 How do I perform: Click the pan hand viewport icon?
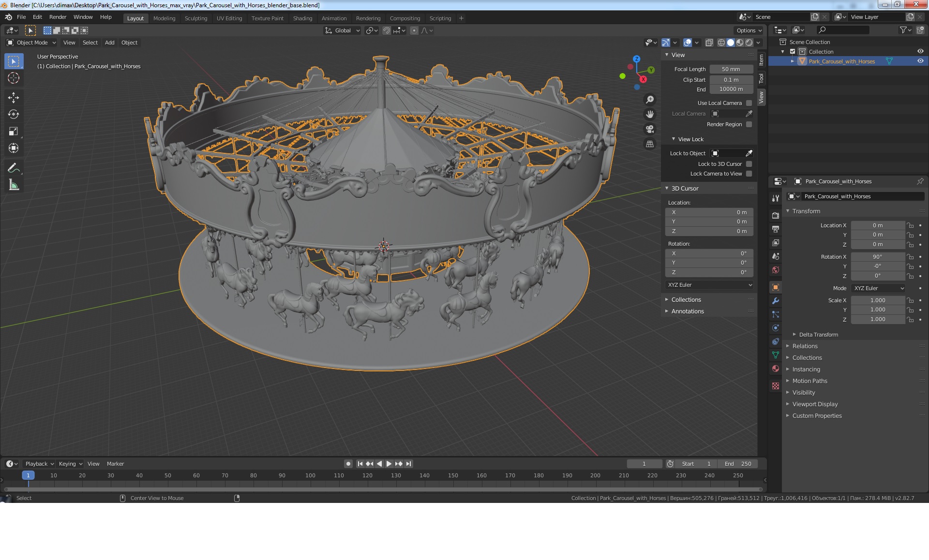tap(650, 114)
